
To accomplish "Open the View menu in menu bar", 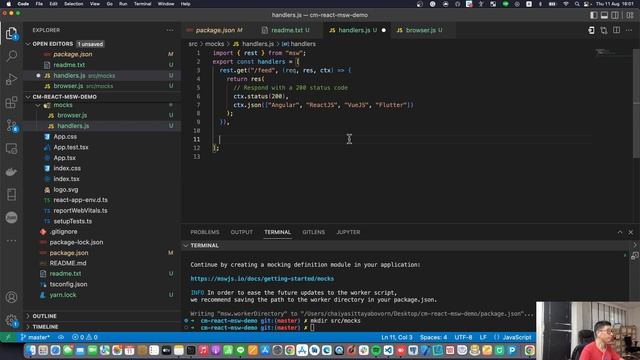I will click(x=95, y=4).
